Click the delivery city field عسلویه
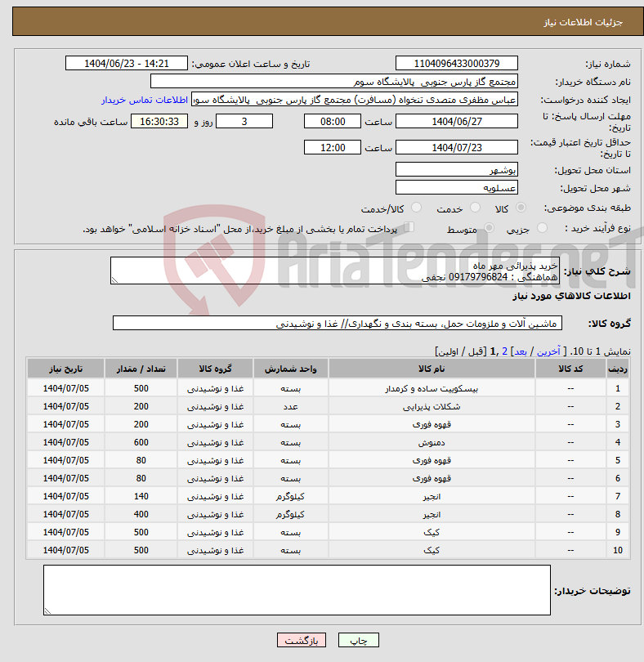Viewport: 644px width, 662px height. (457, 187)
